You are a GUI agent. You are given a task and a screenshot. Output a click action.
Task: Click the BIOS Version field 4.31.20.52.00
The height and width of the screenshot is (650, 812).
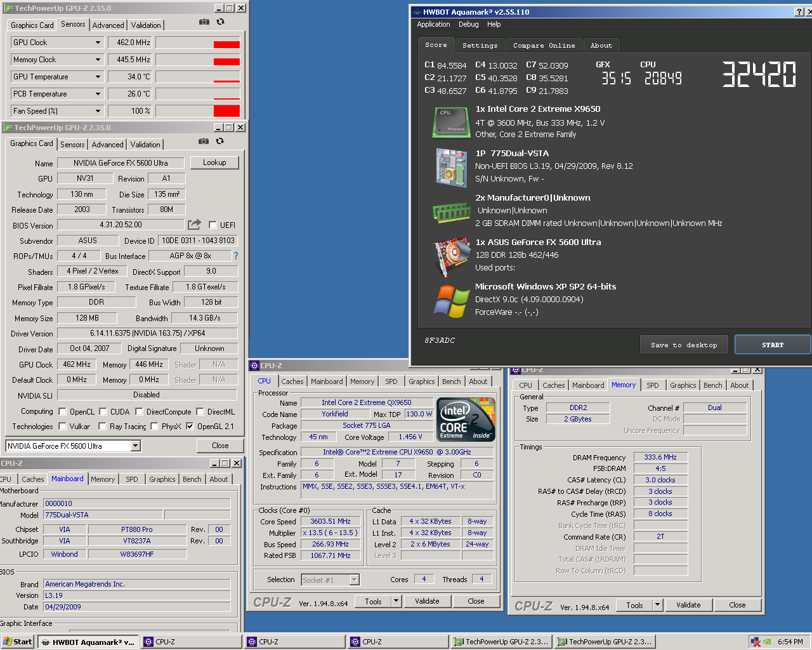click(121, 225)
